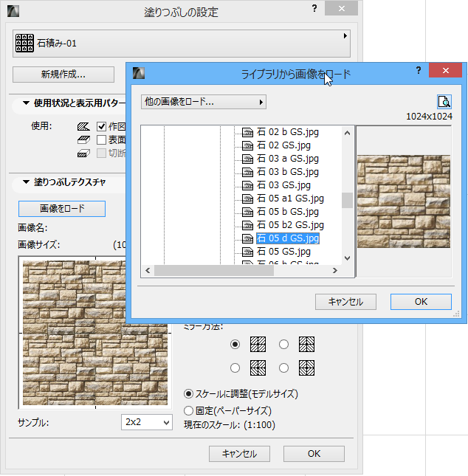The width and height of the screenshot is (468, 476).
Task: Select the first mirror method radio button
Action: 235,344
